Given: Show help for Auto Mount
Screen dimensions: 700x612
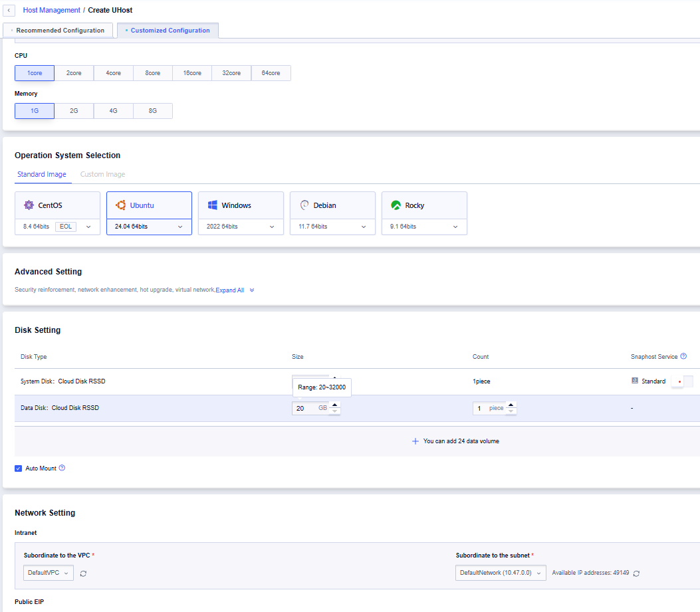Looking at the screenshot, I should pyautogui.click(x=62, y=468).
